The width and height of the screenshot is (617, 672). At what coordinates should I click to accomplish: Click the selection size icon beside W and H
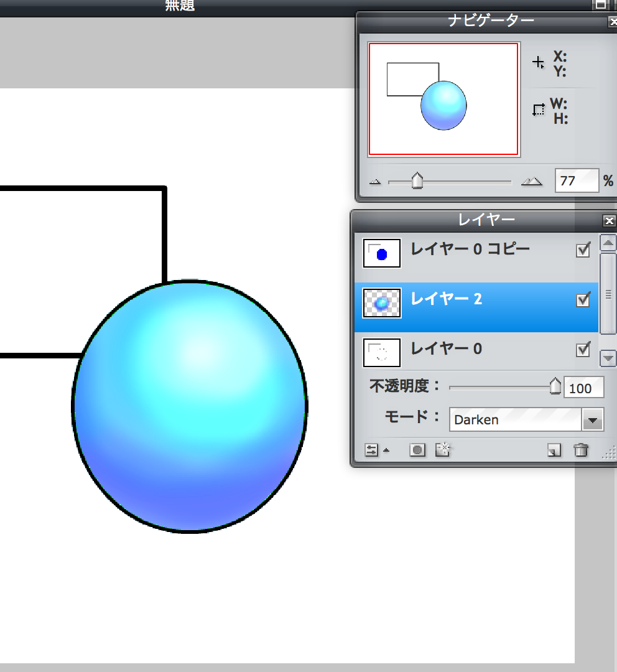(539, 110)
